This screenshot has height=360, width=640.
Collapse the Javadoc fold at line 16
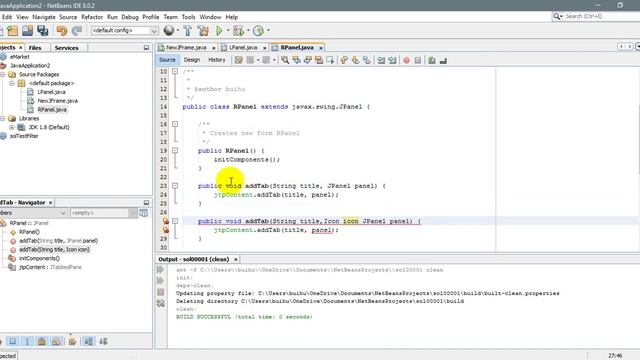175,124
